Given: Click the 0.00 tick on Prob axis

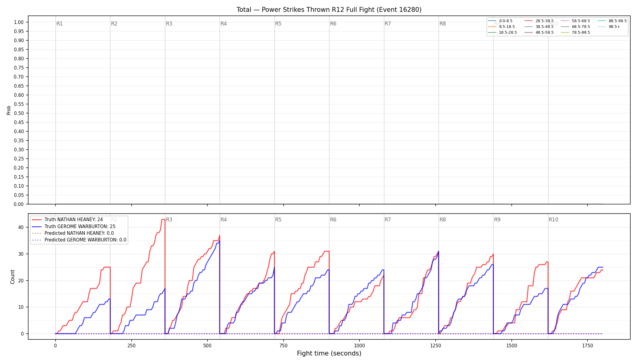Looking at the screenshot, I should tap(19, 204).
